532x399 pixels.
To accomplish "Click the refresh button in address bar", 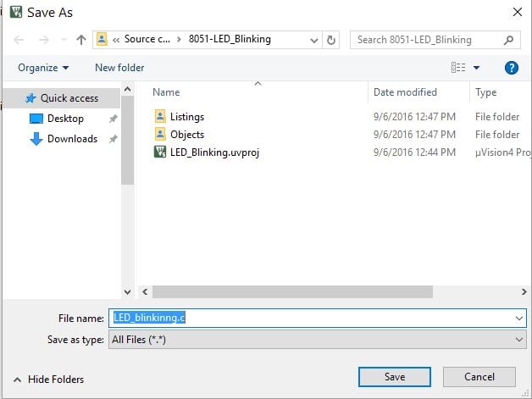I will 331,40.
